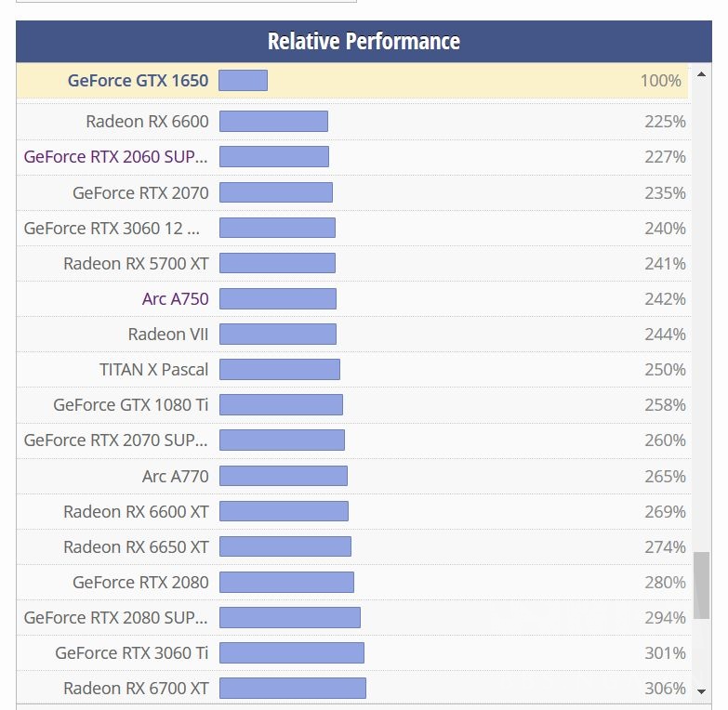Click the scroll down arrow of the list
This screenshot has height=710, width=728.
click(702, 690)
